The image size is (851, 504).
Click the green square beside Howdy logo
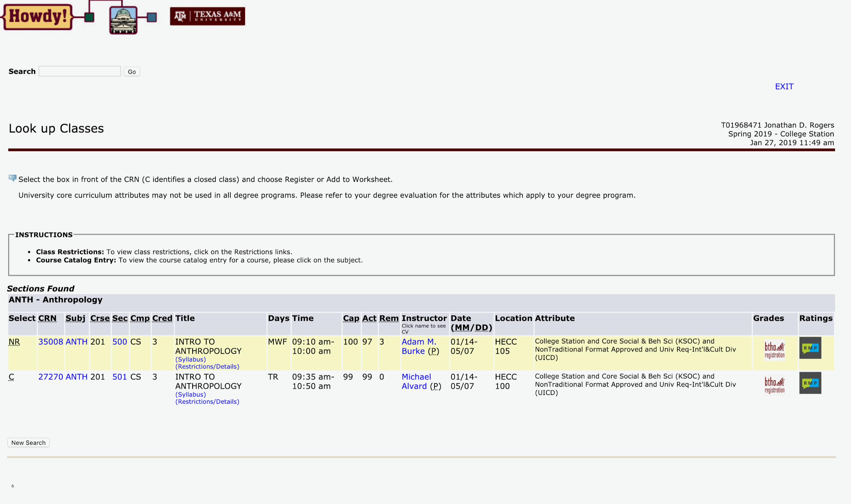pos(89,17)
